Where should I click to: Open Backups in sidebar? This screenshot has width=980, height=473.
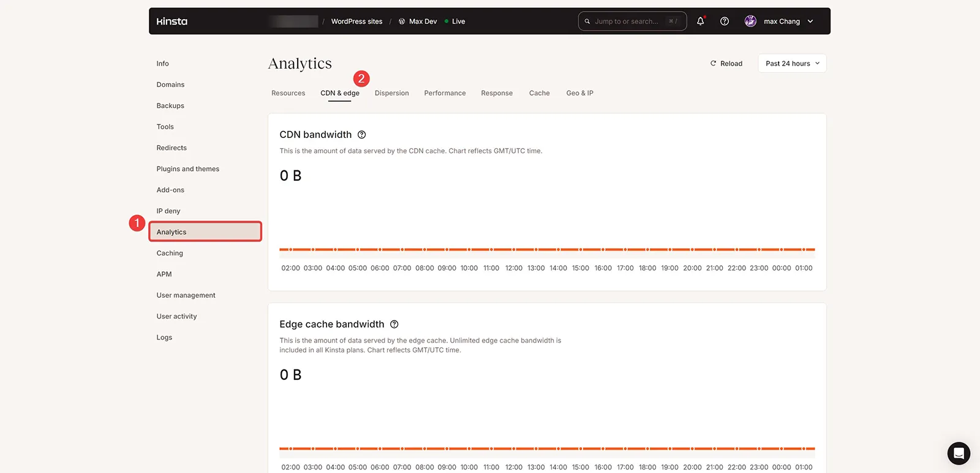(170, 106)
